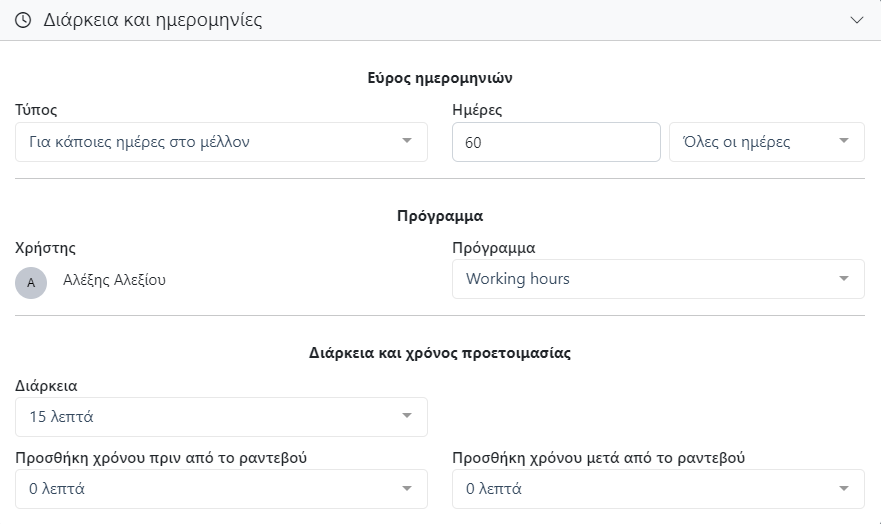The image size is (881, 524).
Task: Collapse the Διάρκεια και ημερομηνίες section chevron
Action: (856, 20)
